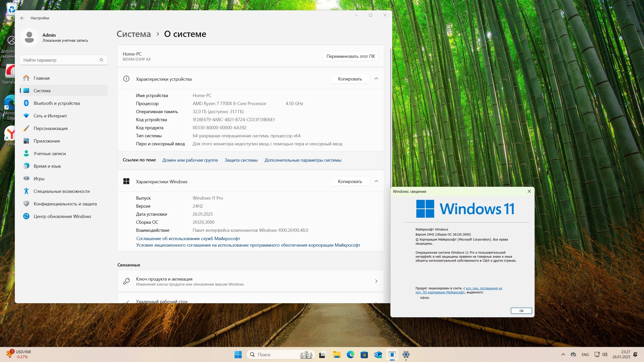Open Защита системы link
644x362 pixels.
coord(241,160)
